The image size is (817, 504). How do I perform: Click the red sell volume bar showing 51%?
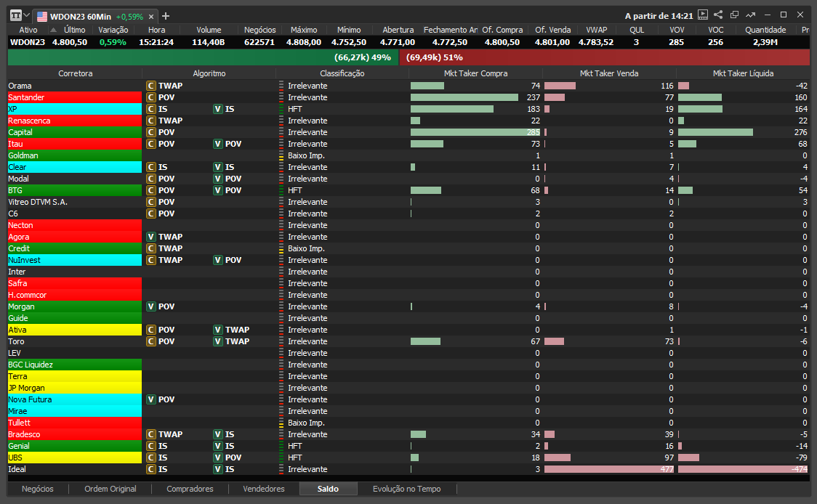coord(605,57)
